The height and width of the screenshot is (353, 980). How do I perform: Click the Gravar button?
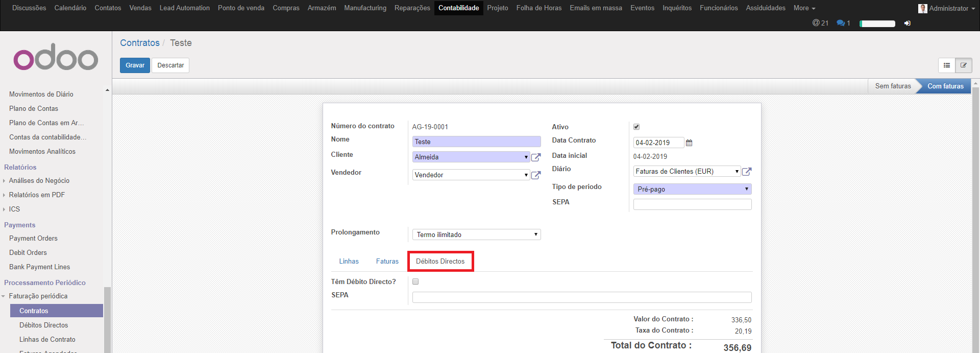coord(135,65)
